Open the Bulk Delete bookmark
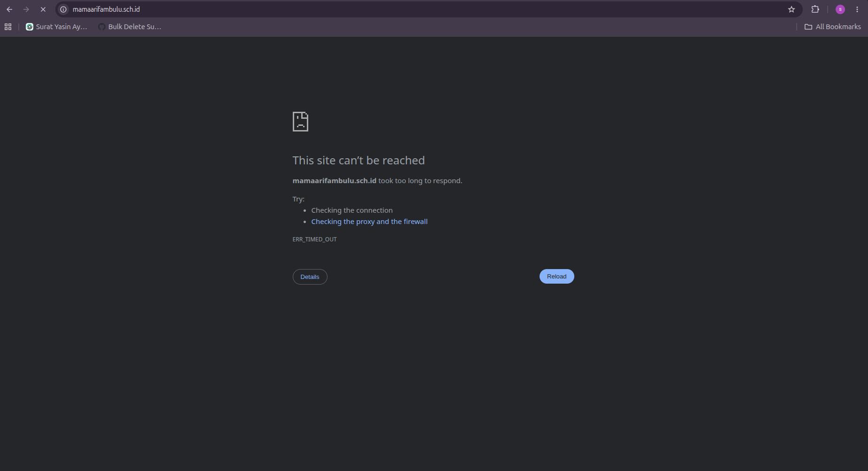Screen dimensions: 868x471 coord(129,27)
